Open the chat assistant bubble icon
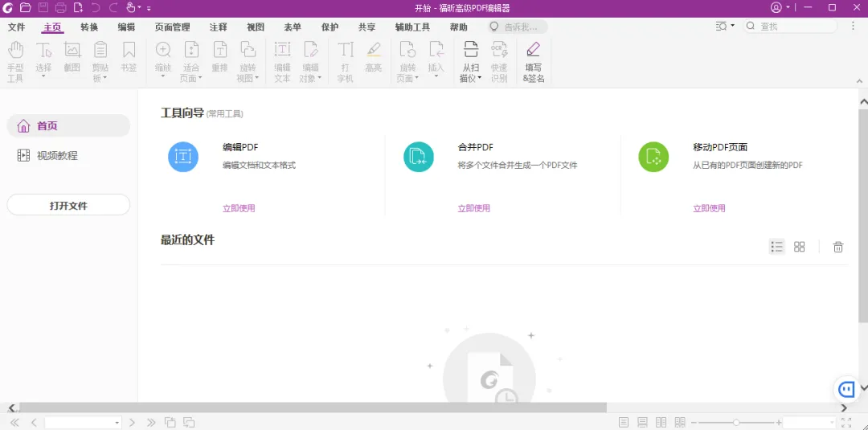868x430 pixels. tap(847, 389)
